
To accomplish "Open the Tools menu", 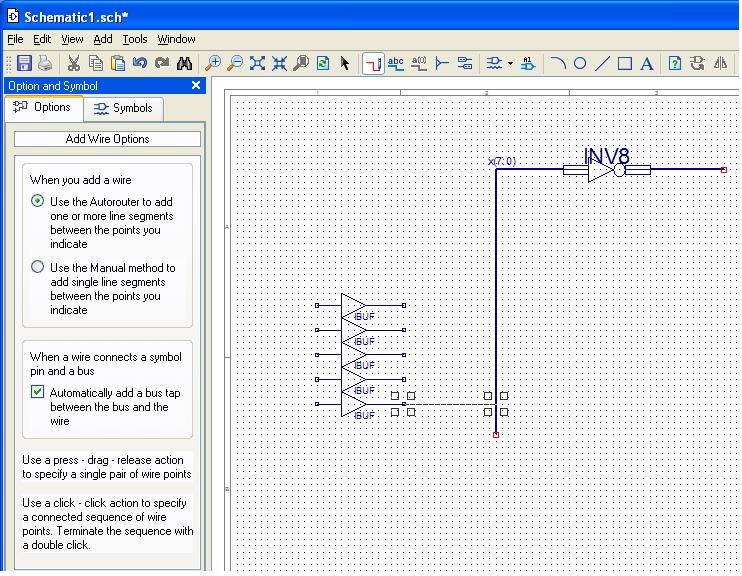I will click(x=134, y=39).
